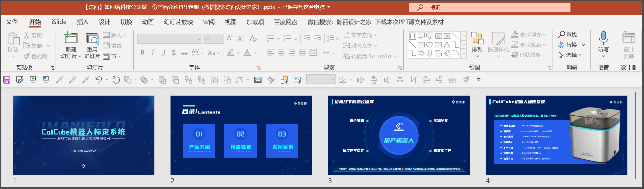This screenshot has width=644, height=189.
Task: Click the 重置 Reset button
Action: 112,46
